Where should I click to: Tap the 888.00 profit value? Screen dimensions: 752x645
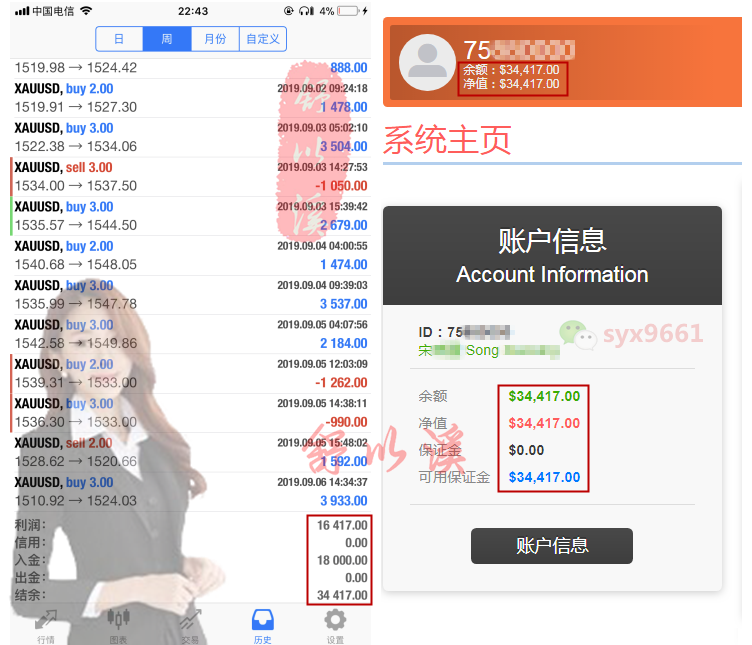(349, 68)
